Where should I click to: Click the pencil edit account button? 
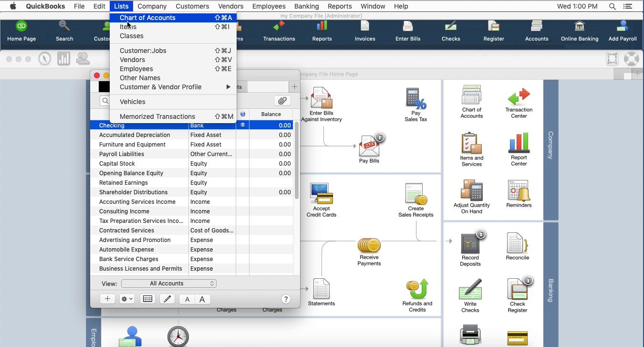(x=167, y=299)
